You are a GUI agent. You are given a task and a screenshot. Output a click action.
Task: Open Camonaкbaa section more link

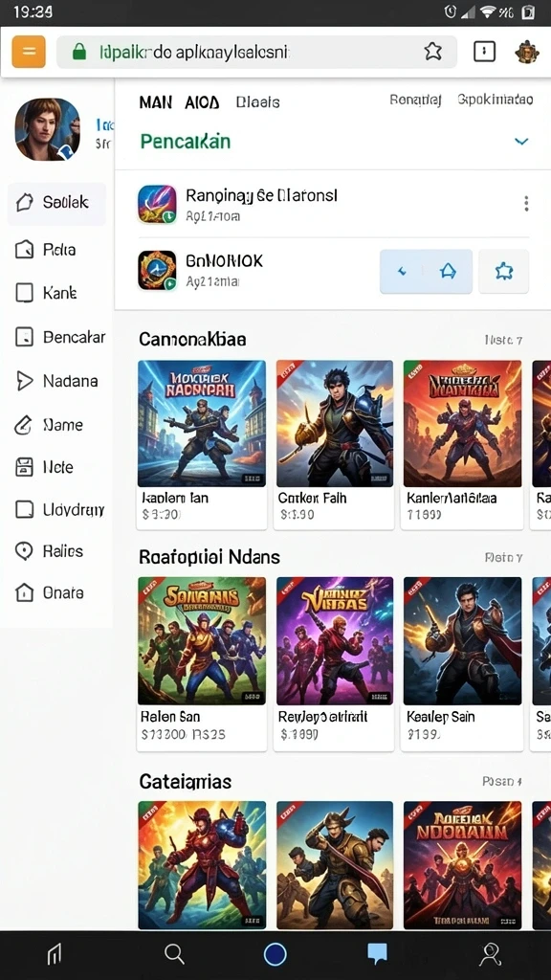(x=503, y=340)
